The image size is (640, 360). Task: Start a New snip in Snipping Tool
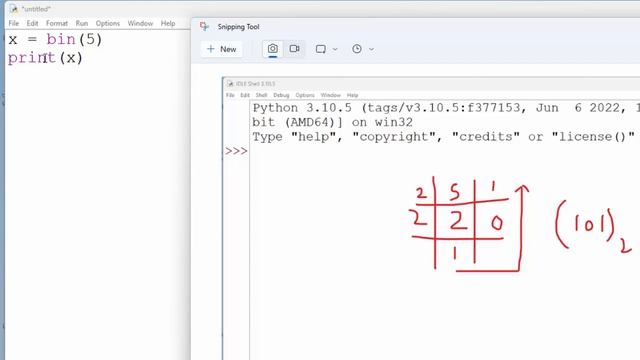(x=222, y=49)
